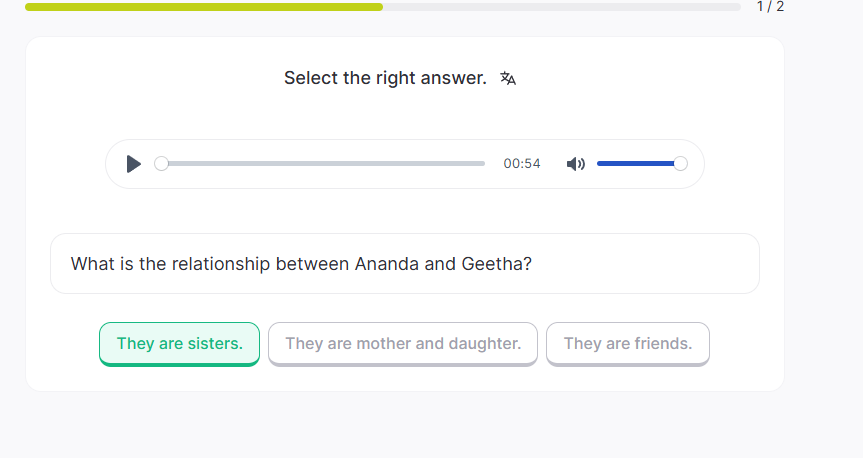This screenshot has width=863, height=458.
Task: Select the answer "They are sisters."
Action: [179, 344]
